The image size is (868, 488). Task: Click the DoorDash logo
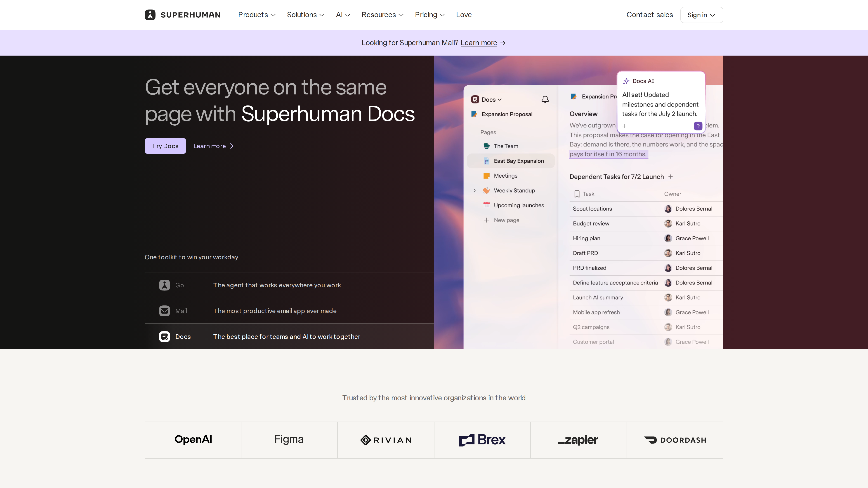pos(675,440)
